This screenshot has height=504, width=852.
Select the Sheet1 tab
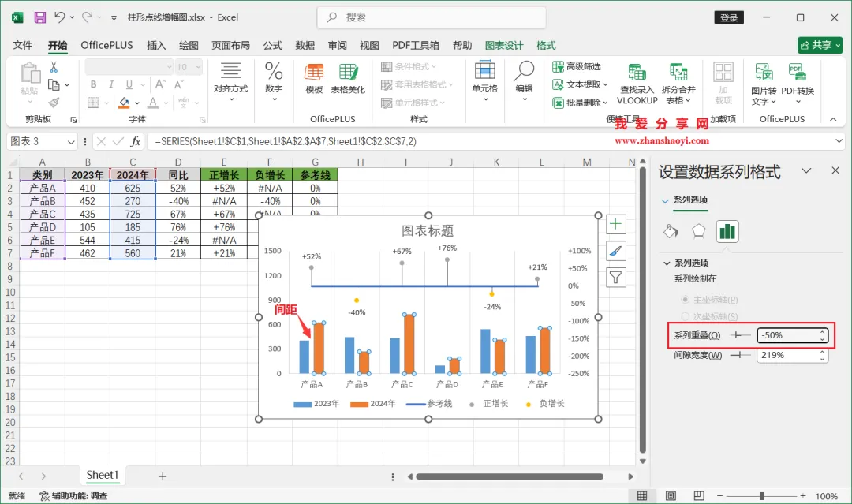[x=102, y=476]
